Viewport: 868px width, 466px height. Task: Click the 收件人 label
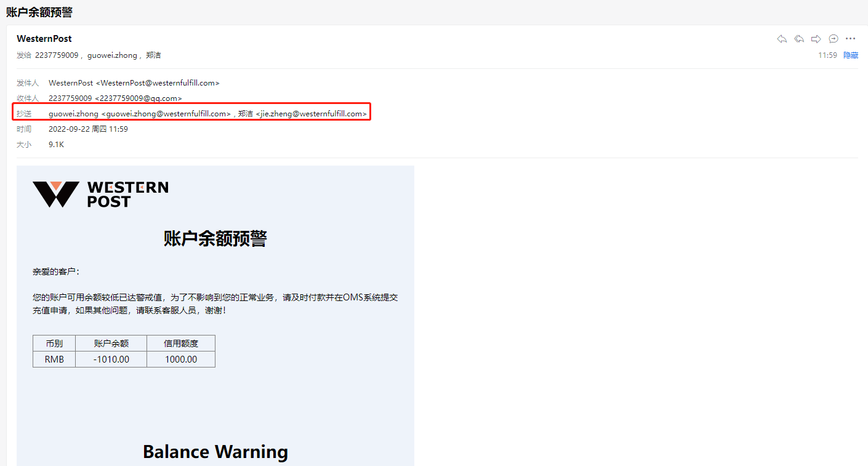pyautogui.click(x=28, y=98)
